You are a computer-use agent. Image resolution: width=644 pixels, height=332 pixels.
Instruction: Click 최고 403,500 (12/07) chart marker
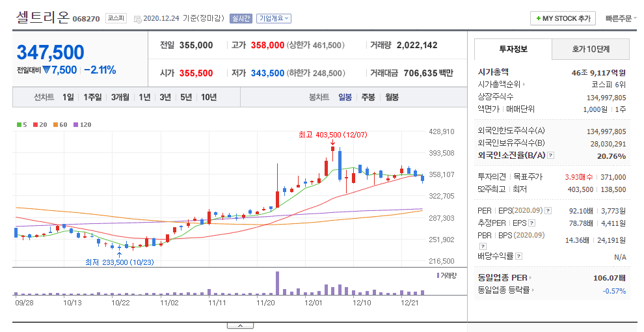coord(332,135)
